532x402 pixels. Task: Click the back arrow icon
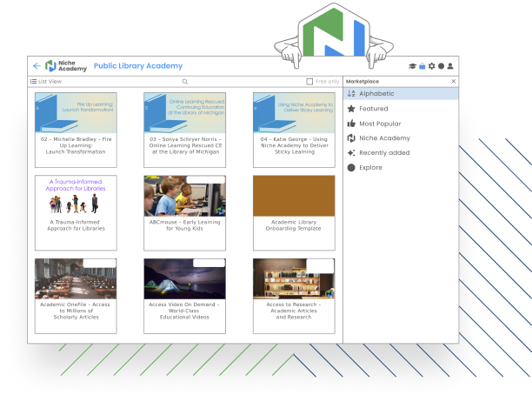tap(36, 66)
